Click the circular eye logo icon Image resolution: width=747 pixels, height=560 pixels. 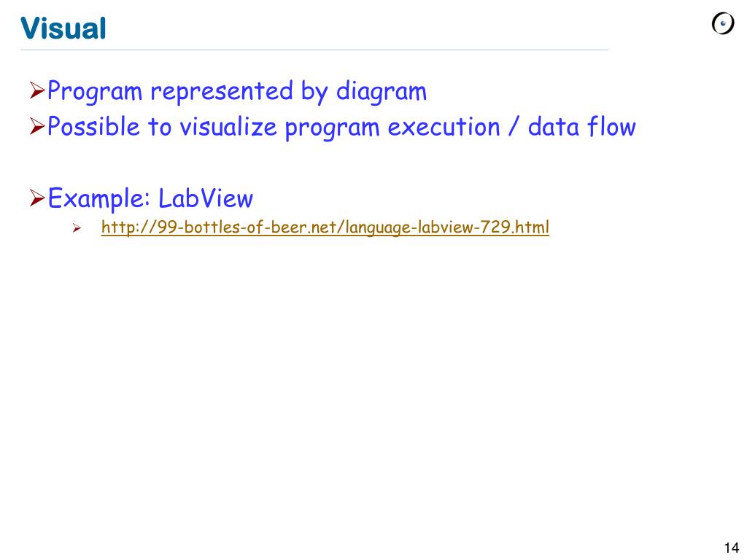pos(723,23)
